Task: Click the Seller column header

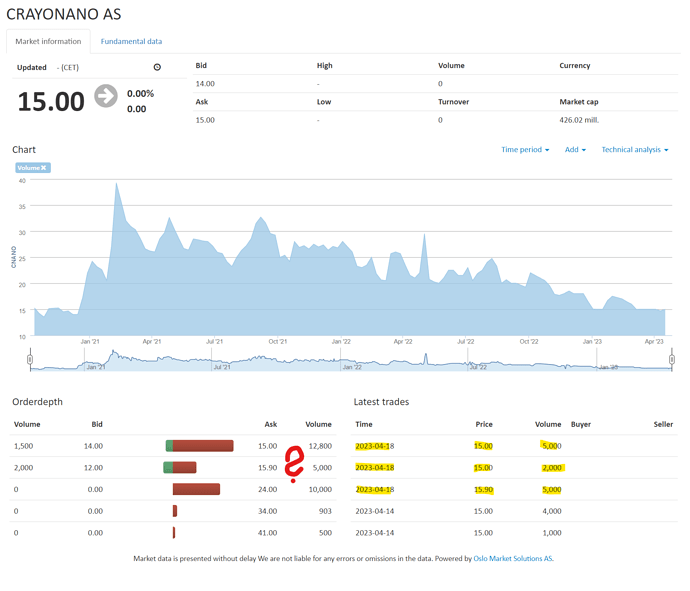Action: click(x=663, y=424)
